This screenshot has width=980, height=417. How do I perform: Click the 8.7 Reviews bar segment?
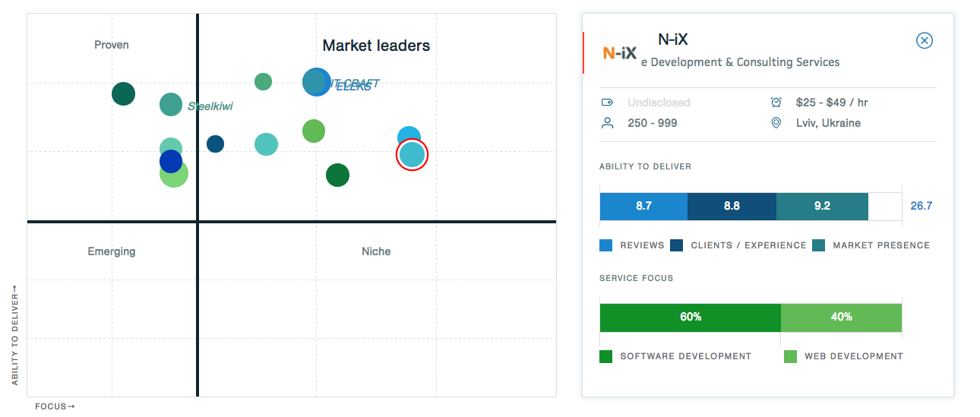[x=643, y=206]
